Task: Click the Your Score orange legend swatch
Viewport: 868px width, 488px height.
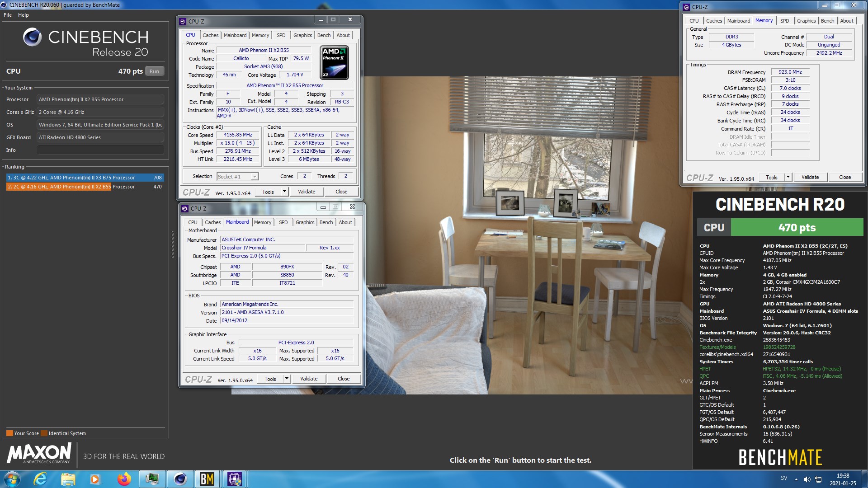Action: click(x=9, y=433)
